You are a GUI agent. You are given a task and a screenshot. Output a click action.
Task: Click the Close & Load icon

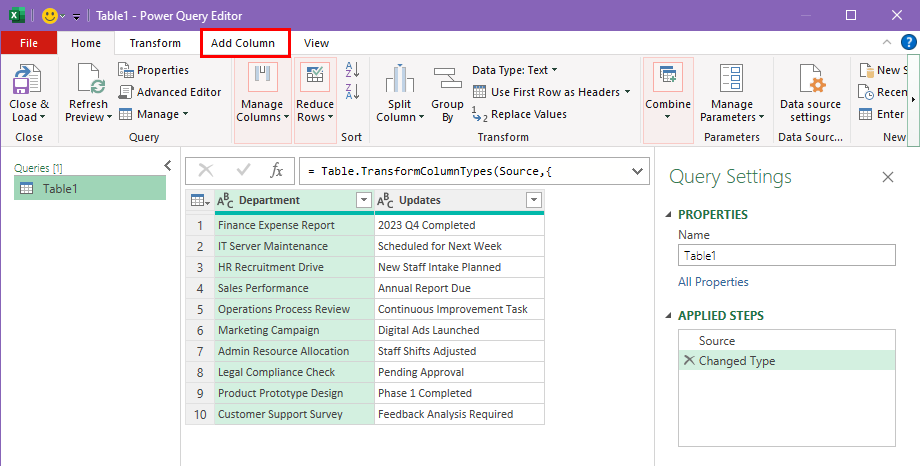click(x=28, y=79)
